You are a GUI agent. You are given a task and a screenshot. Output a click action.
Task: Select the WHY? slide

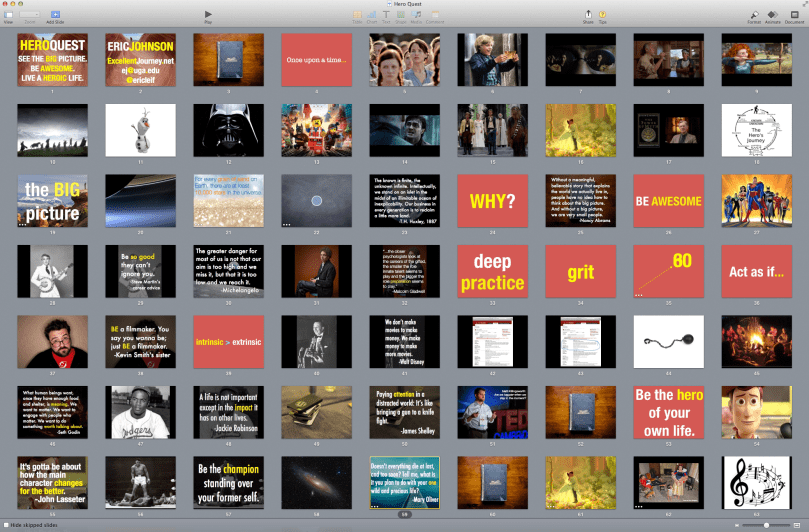coord(493,201)
